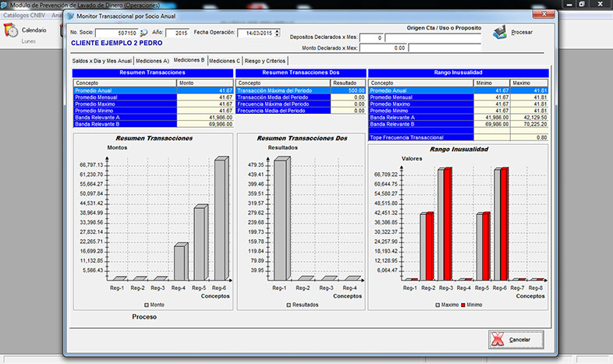Open the Mediciones C tab

point(225,60)
